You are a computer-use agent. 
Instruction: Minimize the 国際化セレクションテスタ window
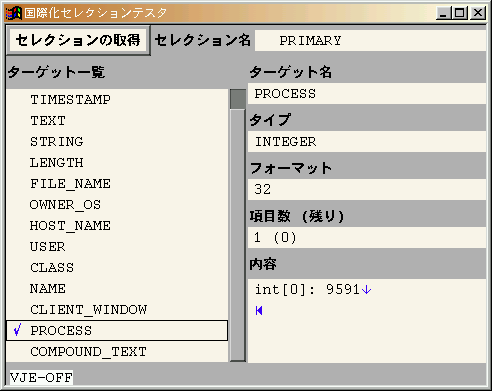pos(443,13)
